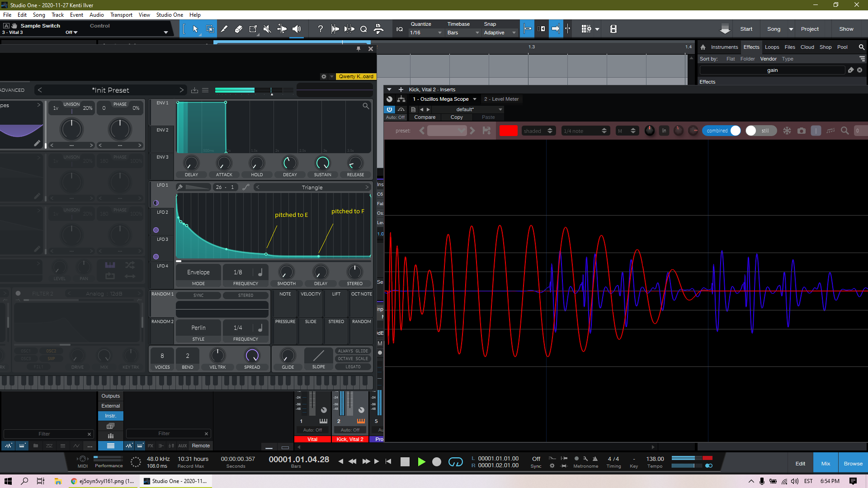Activate the Listen speaker tool
This screenshot has width=868, height=488.
click(297, 29)
